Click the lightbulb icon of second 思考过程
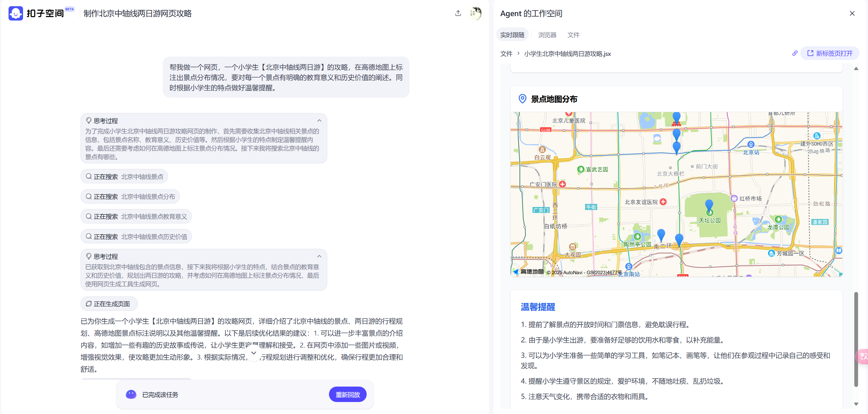The height and width of the screenshot is (414, 868). (89, 256)
